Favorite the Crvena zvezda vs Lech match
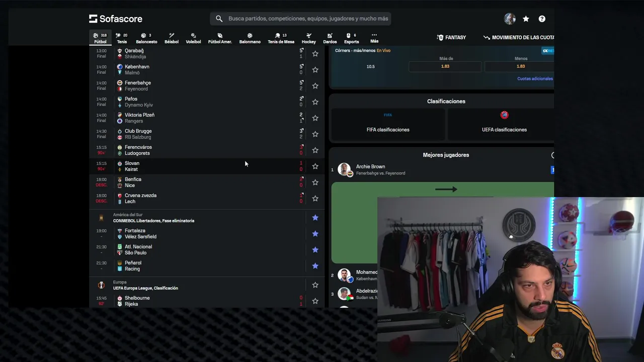This screenshot has height=362, width=644. [x=315, y=198]
